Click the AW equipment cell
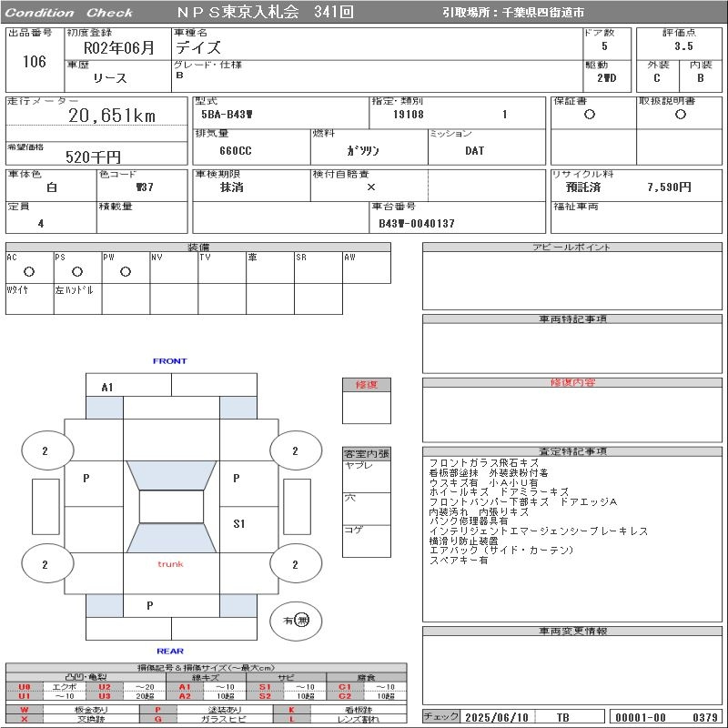This screenshot has height=728, width=728. (x=367, y=268)
